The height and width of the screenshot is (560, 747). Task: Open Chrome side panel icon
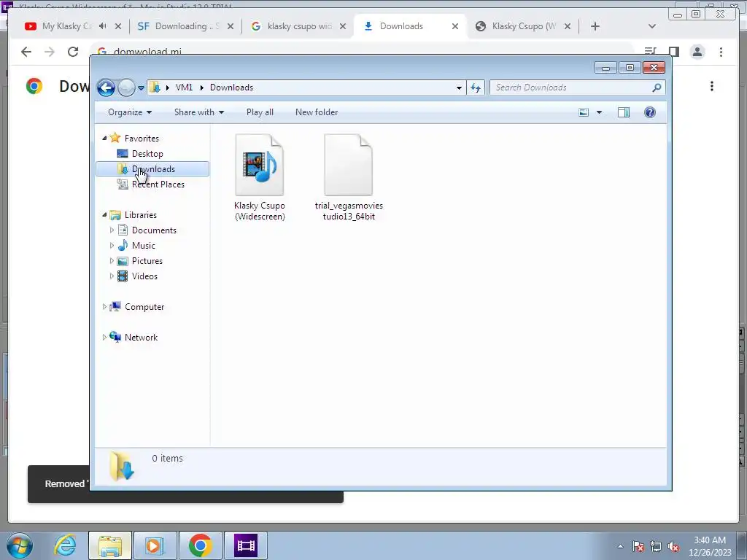pyautogui.click(x=673, y=52)
